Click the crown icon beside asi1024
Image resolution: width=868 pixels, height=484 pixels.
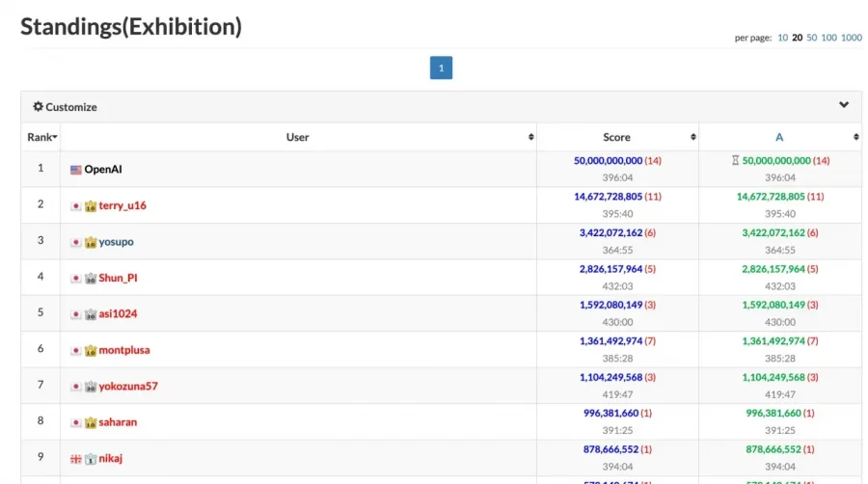point(91,314)
